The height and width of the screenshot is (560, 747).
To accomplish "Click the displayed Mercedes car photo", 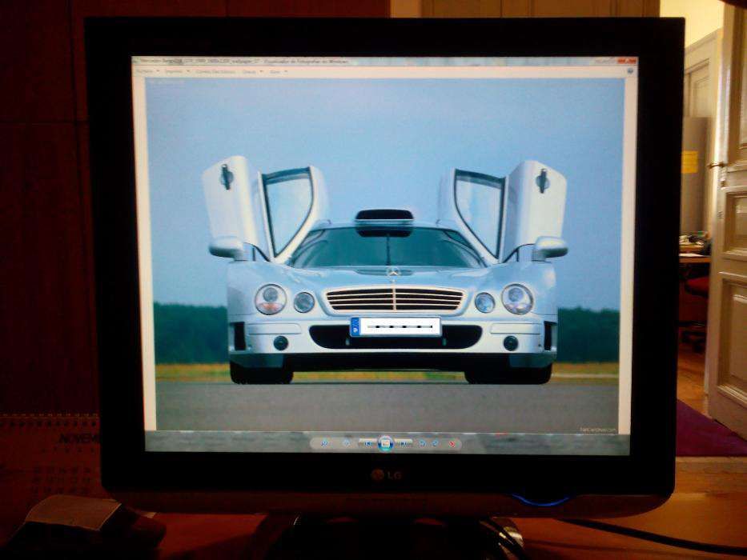I will click(385, 254).
